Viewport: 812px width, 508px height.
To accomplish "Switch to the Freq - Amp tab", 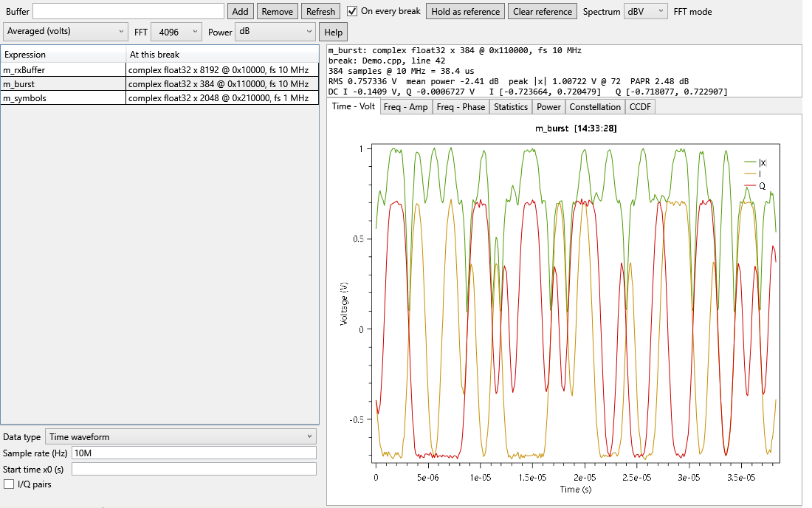I will pyautogui.click(x=405, y=106).
